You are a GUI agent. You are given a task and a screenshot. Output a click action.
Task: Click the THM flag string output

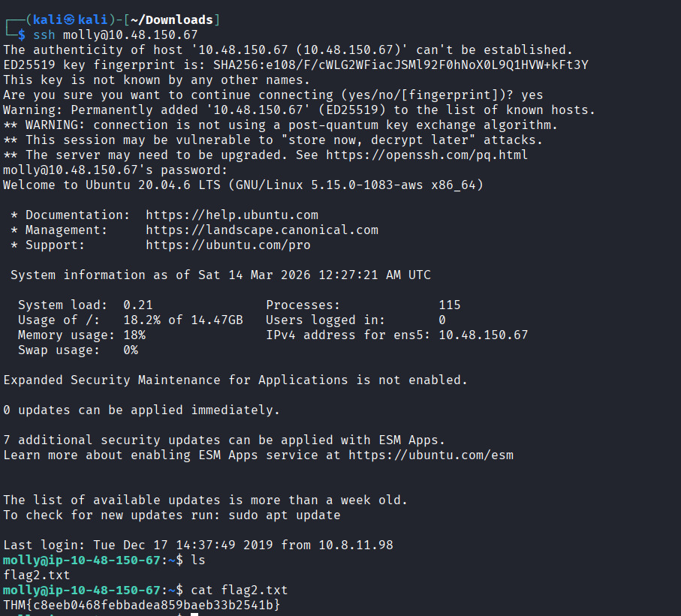click(x=142, y=605)
